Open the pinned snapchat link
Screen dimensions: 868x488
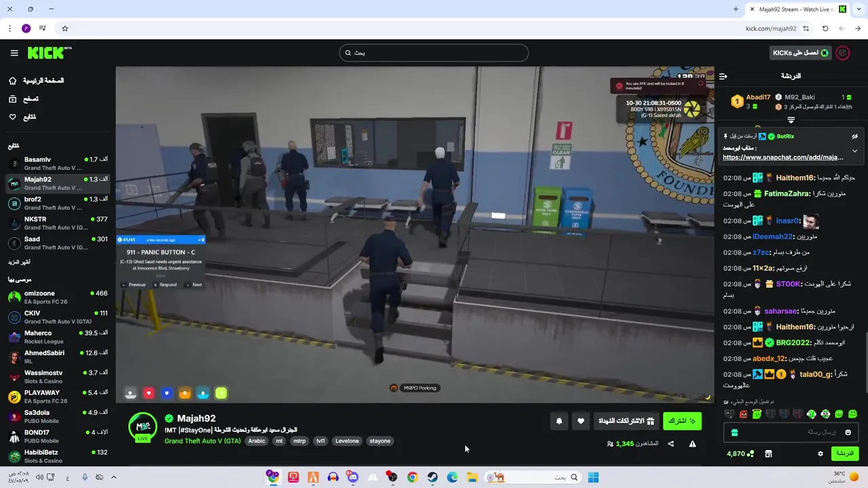[x=783, y=157]
